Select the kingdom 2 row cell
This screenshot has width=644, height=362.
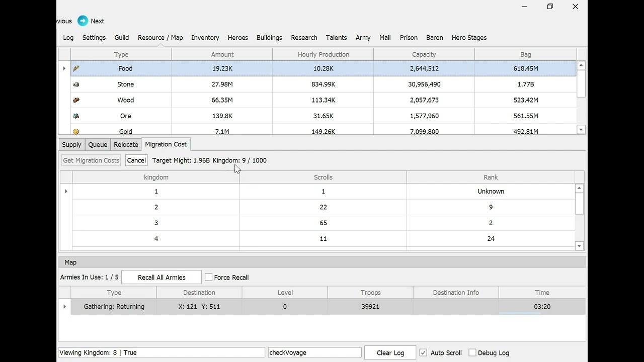click(156, 207)
